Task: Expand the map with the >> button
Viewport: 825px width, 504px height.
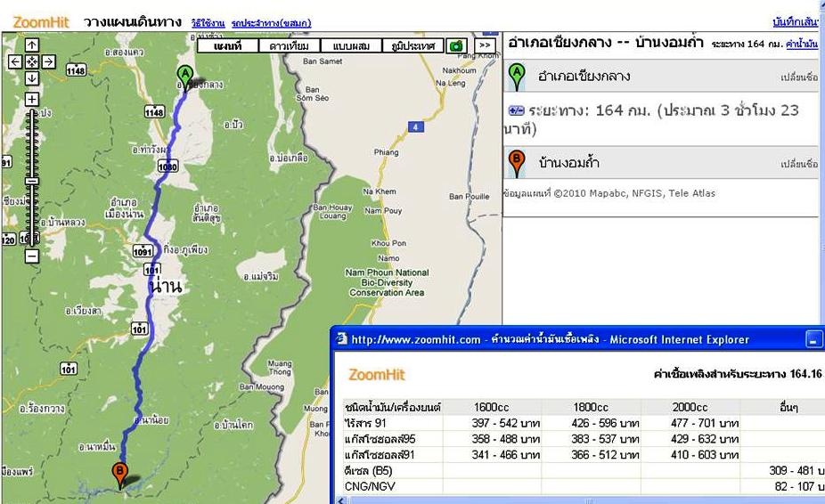Action: tap(485, 45)
